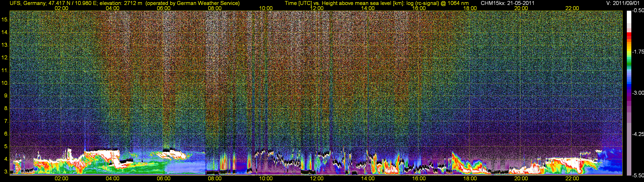Pick the height axis label '5.'

(6, 146)
